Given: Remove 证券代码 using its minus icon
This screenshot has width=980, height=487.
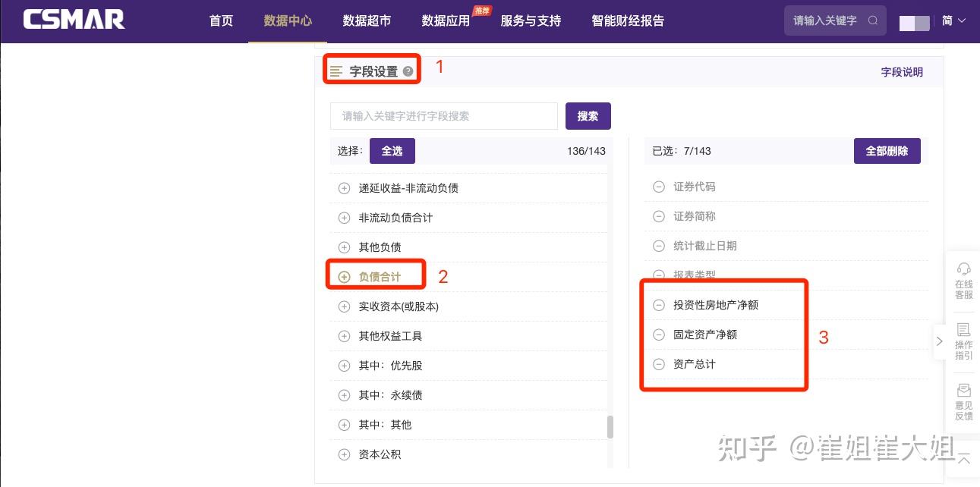Looking at the screenshot, I should tap(658, 187).
